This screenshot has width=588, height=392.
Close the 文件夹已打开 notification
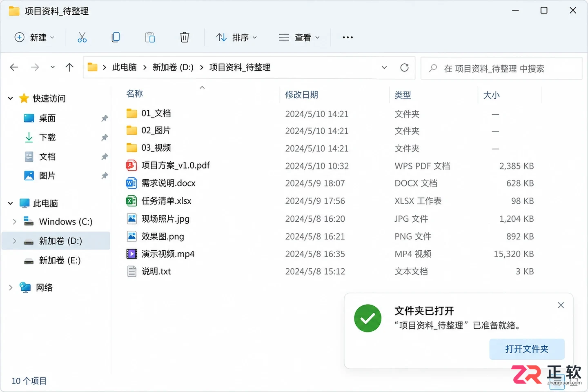pos(561,305)
